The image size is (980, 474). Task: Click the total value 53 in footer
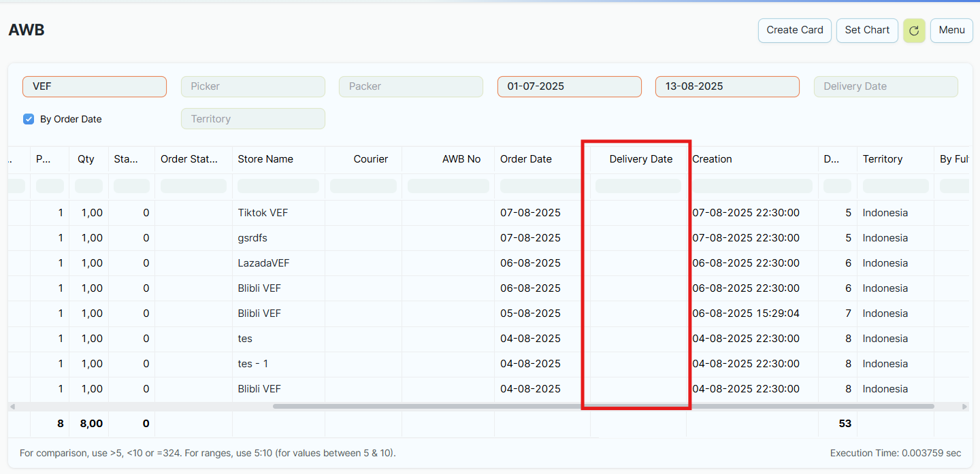click(x=845, y=424)
